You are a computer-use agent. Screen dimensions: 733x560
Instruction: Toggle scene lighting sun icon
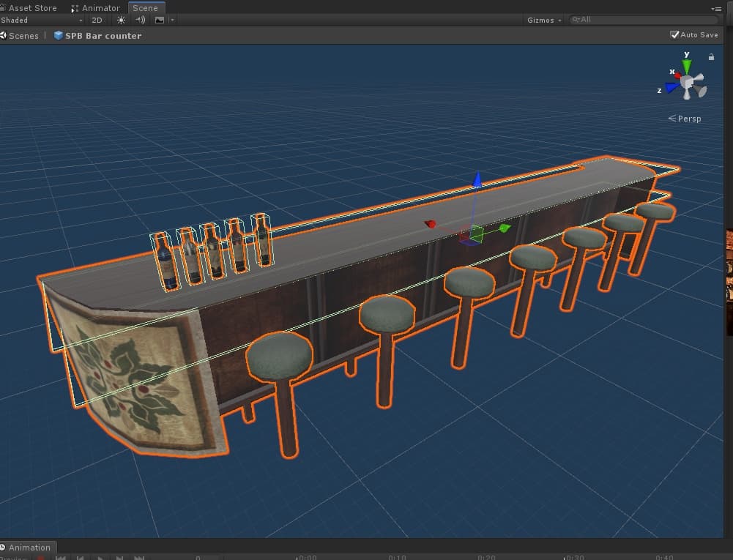click(121, 20)
